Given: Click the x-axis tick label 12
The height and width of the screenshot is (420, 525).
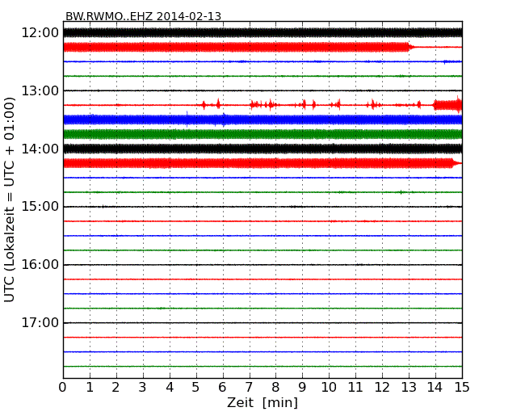Looking at the screenshot, I should tap(382, 388).
